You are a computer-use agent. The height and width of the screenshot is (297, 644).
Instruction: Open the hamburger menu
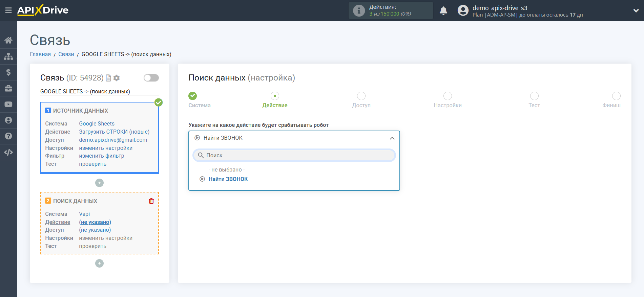[8, 10]
